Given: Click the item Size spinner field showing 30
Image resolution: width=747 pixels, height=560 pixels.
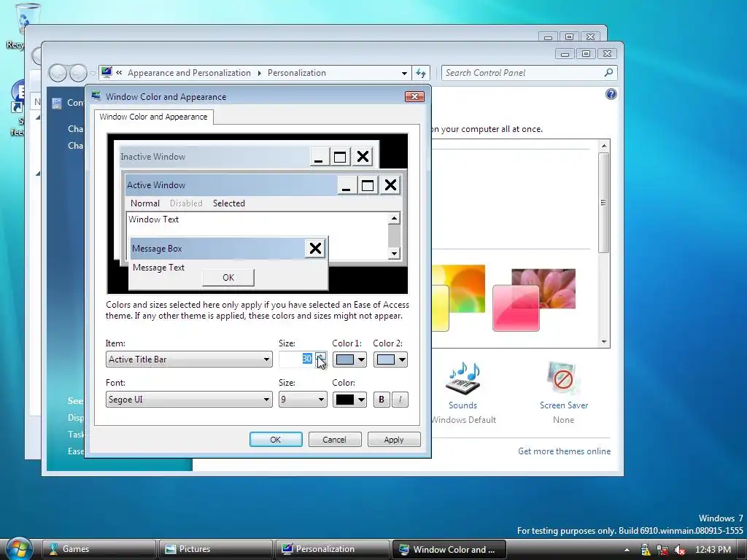Looking at the screenshot, I should point(297,359).
